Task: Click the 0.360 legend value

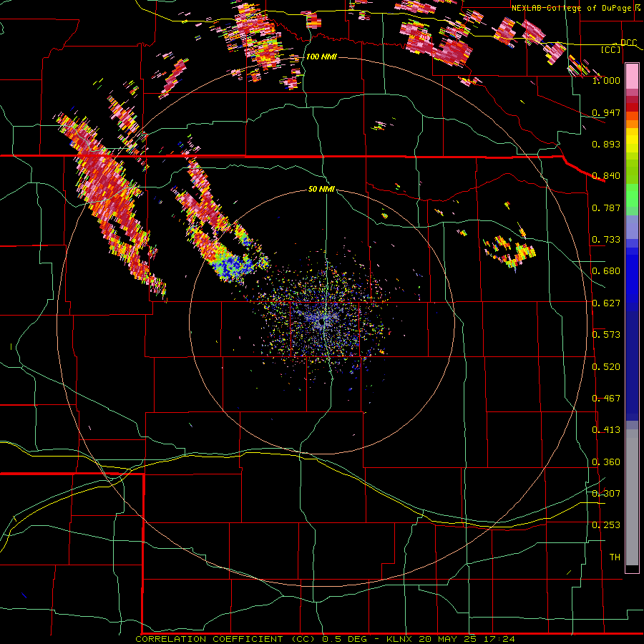Action: 606,462
